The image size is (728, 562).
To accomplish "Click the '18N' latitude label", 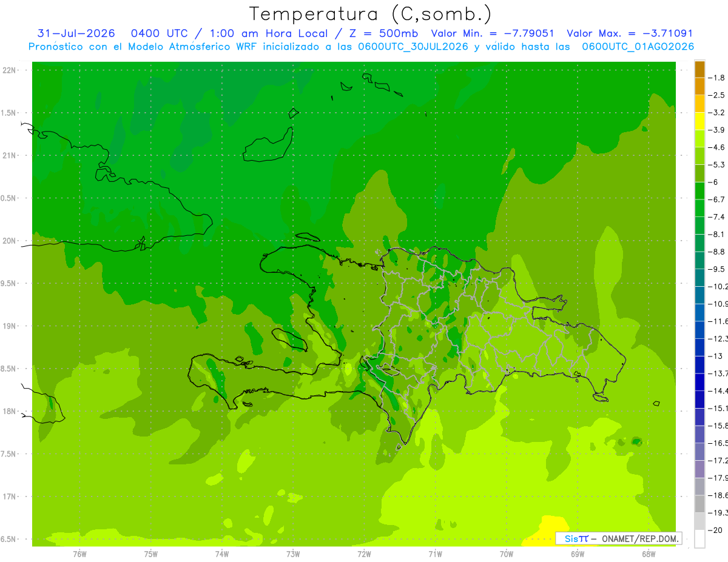I will pos(10,412).
